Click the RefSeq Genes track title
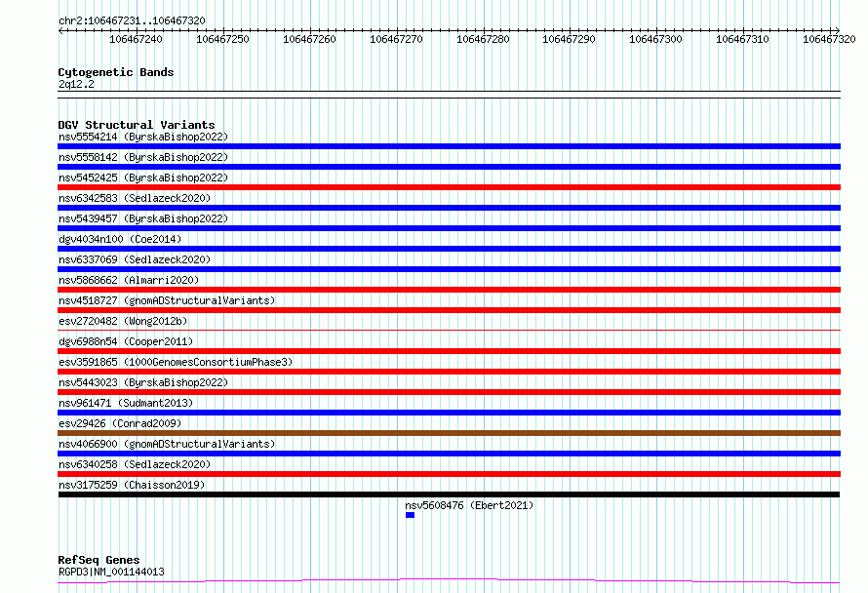868x593 pixels. click(99, 560)
